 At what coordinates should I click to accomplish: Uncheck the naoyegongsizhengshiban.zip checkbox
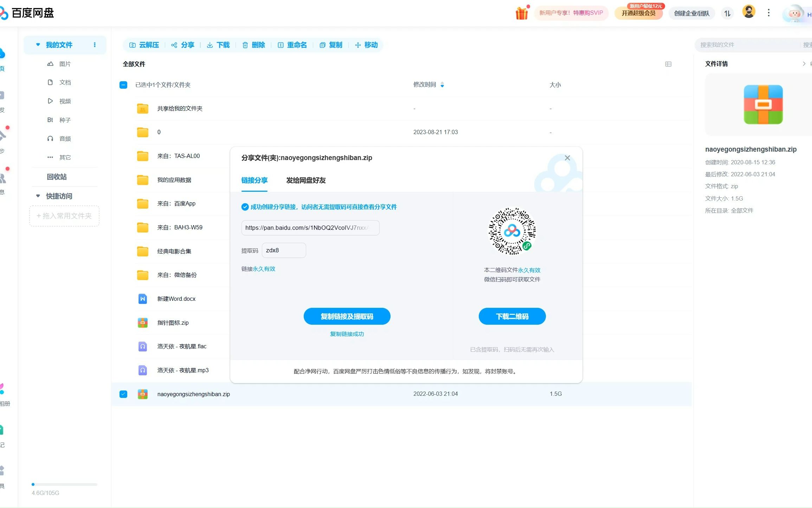123,394
